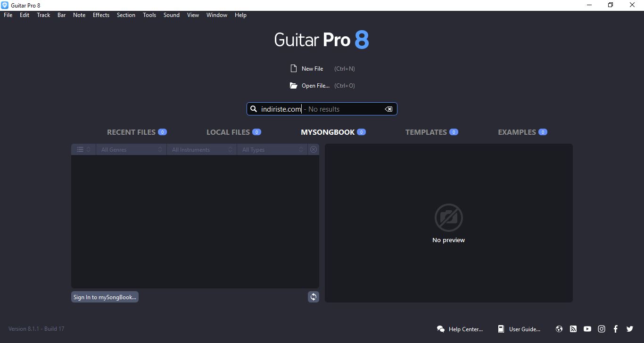Open the Bar menu

pyautogui.click(x=61, y=15)
